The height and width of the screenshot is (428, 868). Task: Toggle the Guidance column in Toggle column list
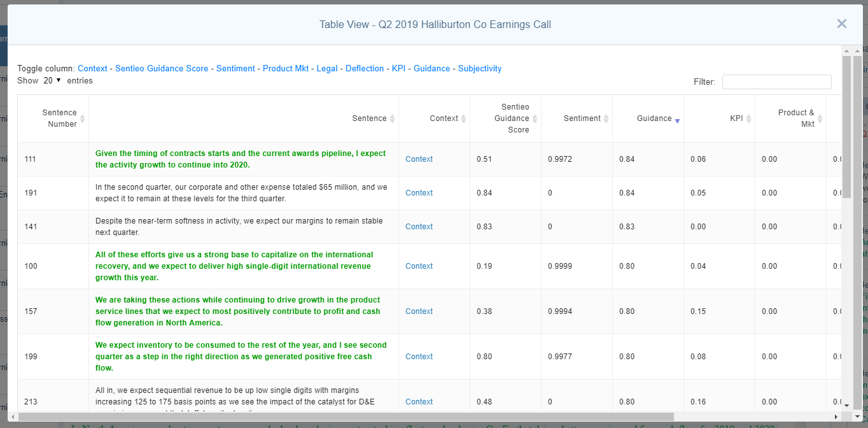click(x=432, y=69)
